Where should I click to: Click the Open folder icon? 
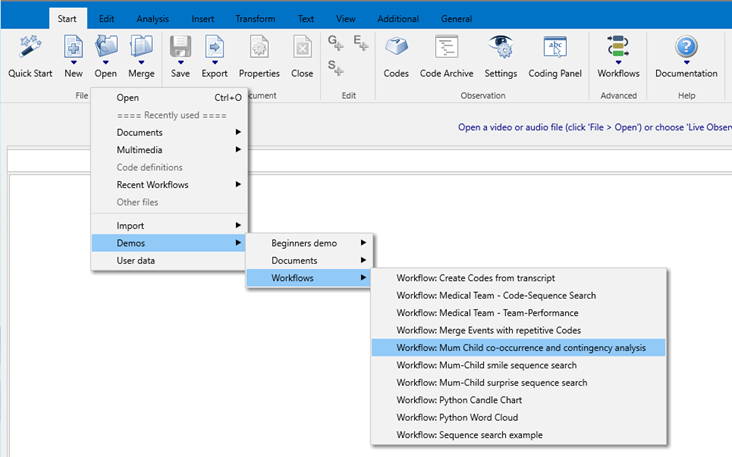[106, 46]
